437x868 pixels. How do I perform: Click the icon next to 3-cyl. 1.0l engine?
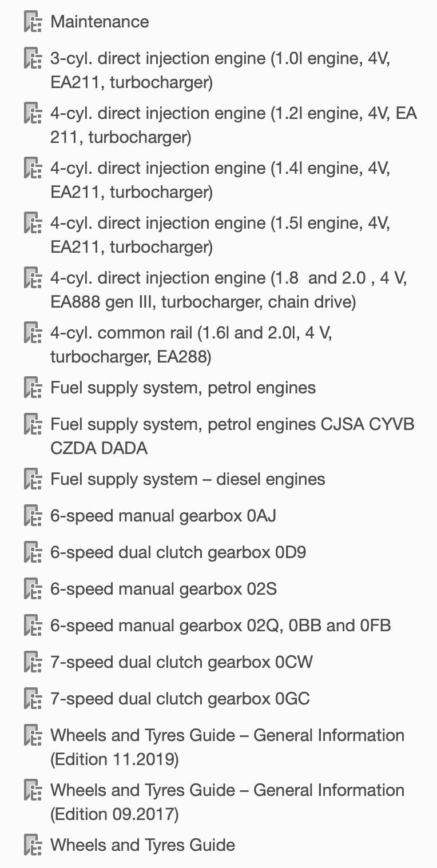coord(33,58)
